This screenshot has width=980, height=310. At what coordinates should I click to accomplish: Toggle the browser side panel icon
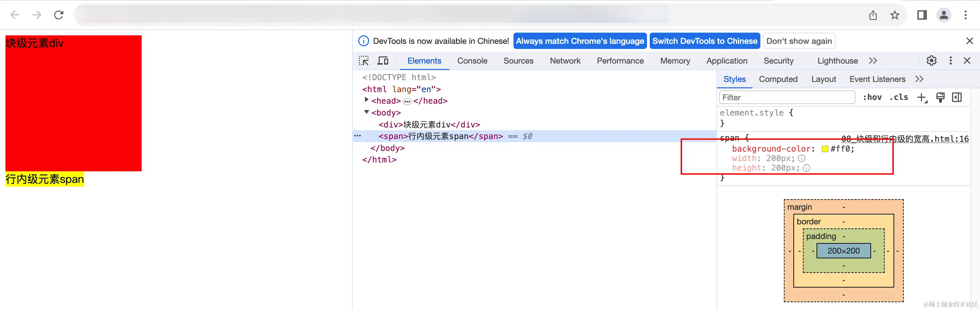coord(922,15)
